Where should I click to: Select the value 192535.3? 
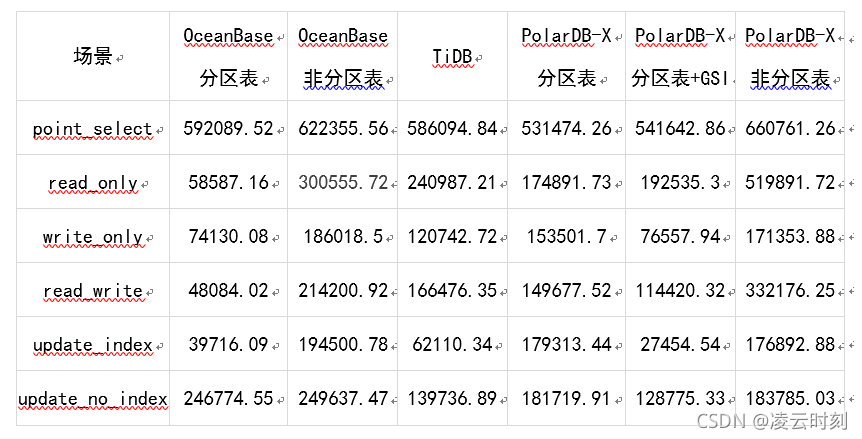point(680,182)
